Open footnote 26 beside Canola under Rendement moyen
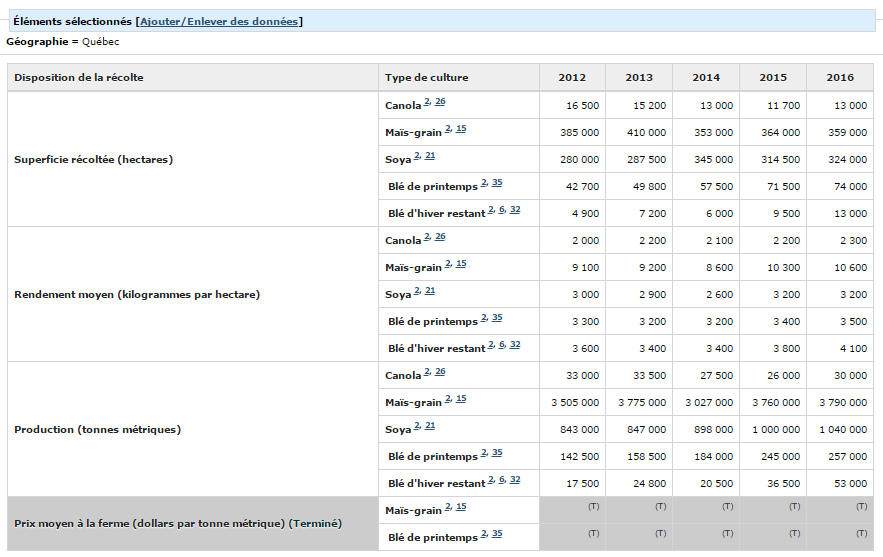The height and width of the screenshot is (557, 883). click(x=440, y=237)
